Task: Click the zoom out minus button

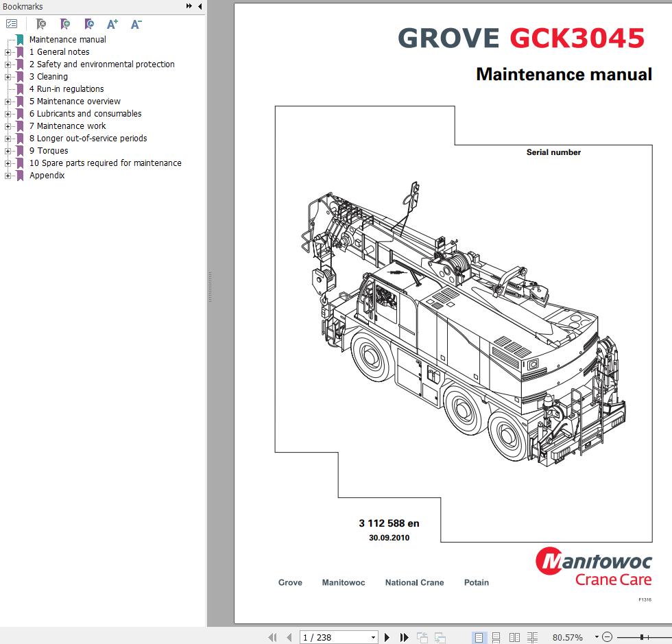Action: pos(607,637)
